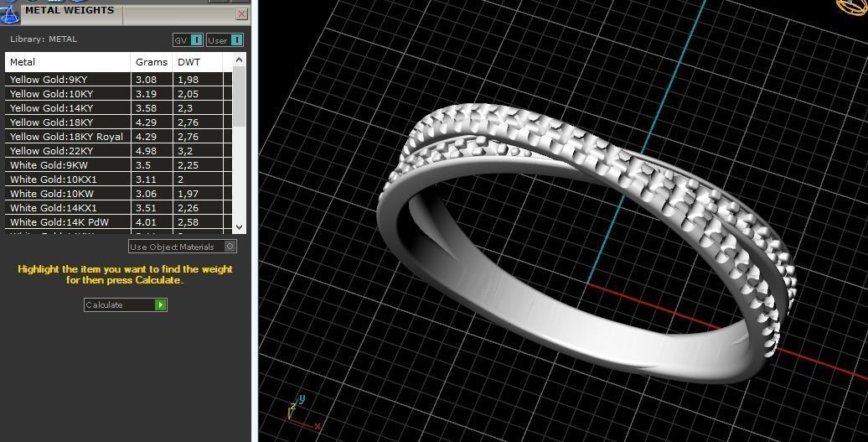Click the scrollbar up arrow in metal list

pyautogui.click(x=239, y=60)
